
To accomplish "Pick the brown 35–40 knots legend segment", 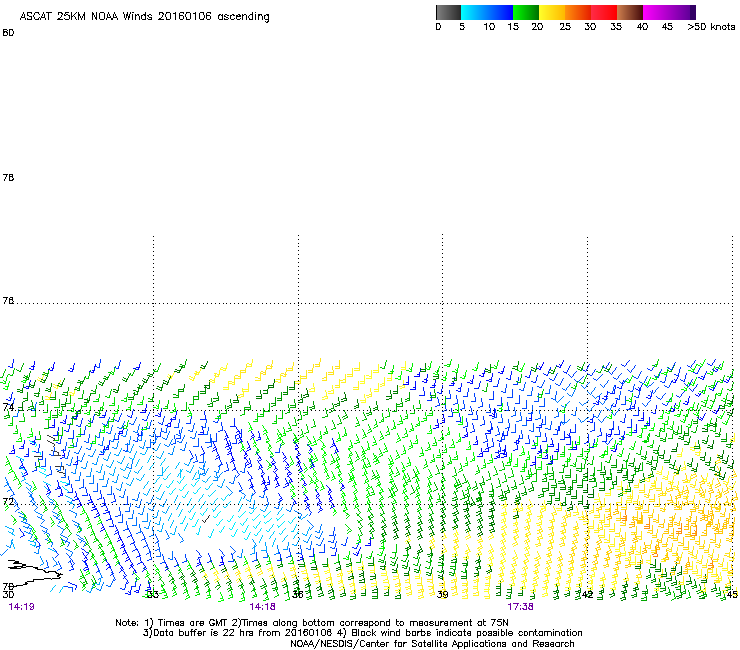I will 630,12.
